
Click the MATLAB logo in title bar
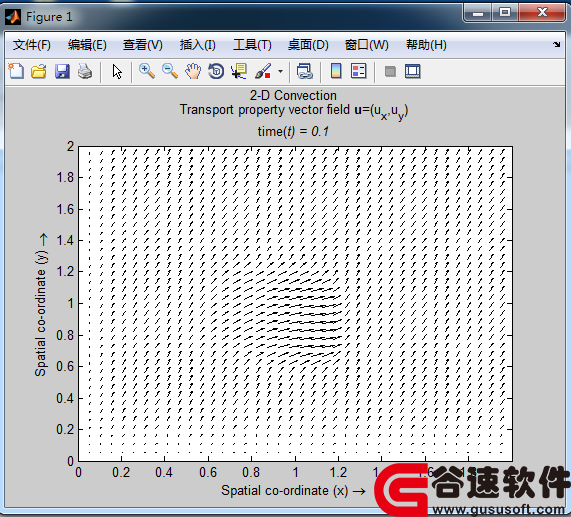click(x=13, y=17)
